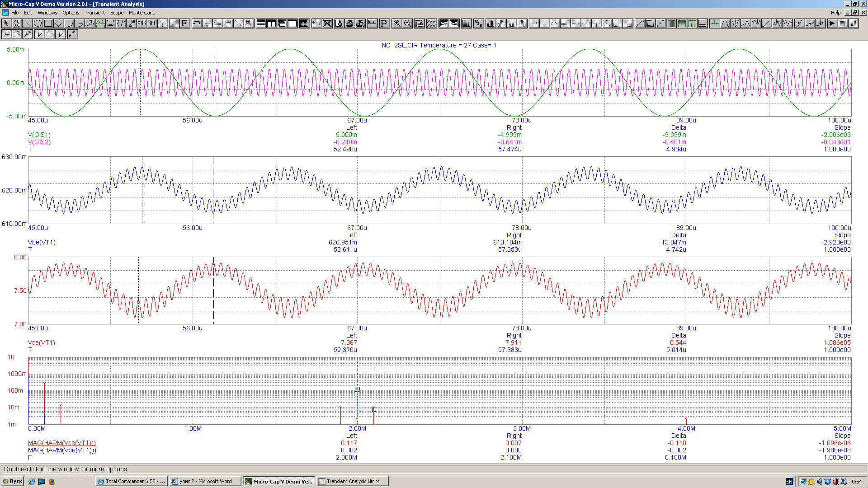Activate the ABS absolute cursor mode

[142, 23]
